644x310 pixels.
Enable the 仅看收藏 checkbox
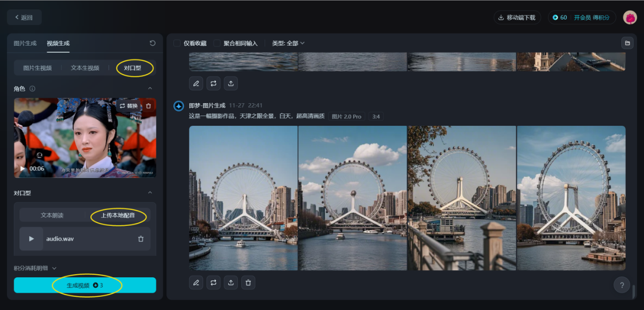coord(177,44)
